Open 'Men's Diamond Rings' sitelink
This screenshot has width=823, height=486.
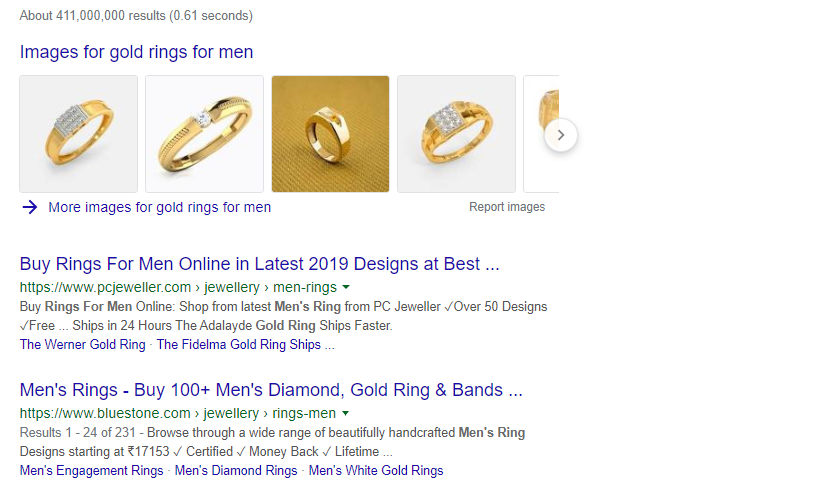(236, 470)
